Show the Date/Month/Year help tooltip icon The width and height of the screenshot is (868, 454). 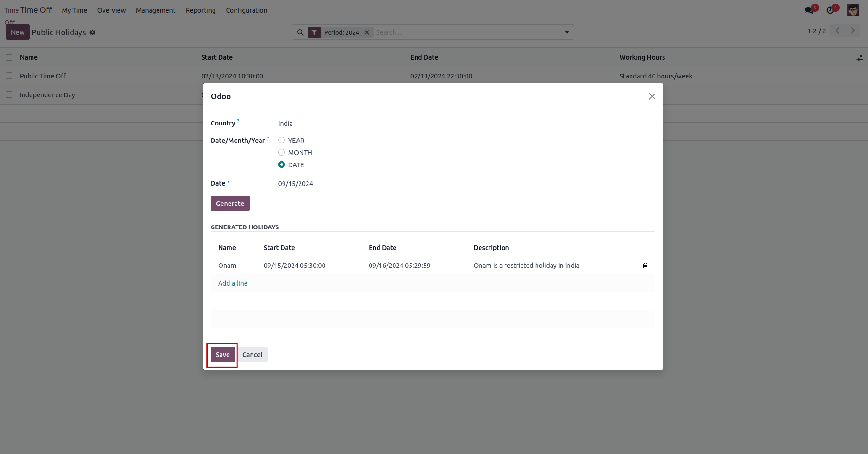pos(268,139)
